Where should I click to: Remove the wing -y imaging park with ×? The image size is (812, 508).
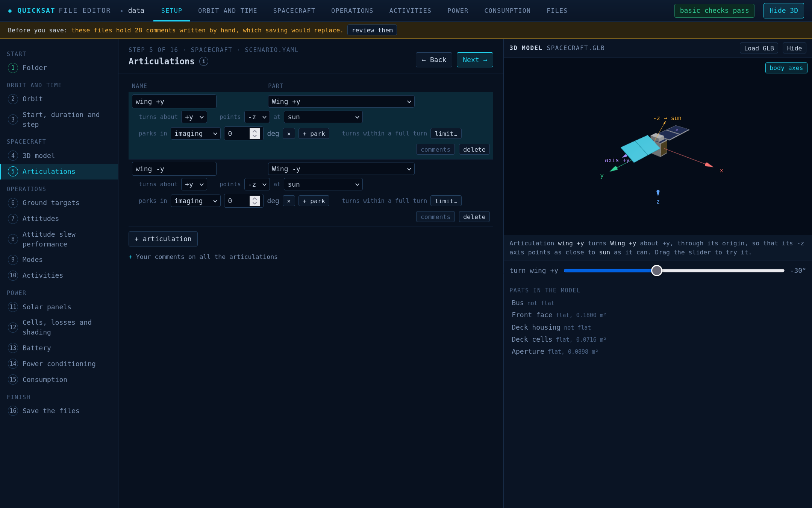coord(289,201)
